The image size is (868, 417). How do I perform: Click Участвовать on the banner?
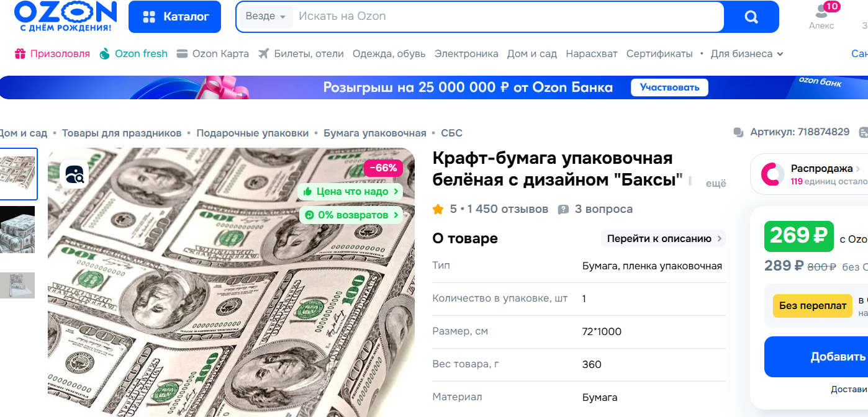(x=669, y=87)
